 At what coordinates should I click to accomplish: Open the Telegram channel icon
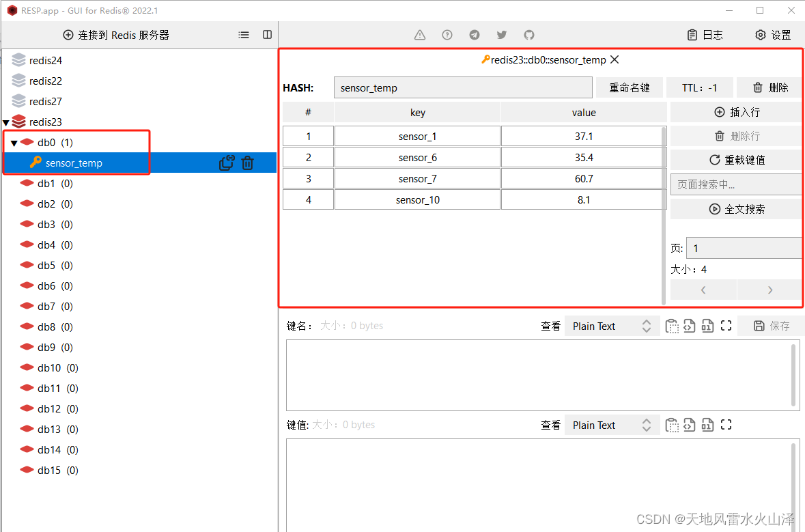(475, 34)
